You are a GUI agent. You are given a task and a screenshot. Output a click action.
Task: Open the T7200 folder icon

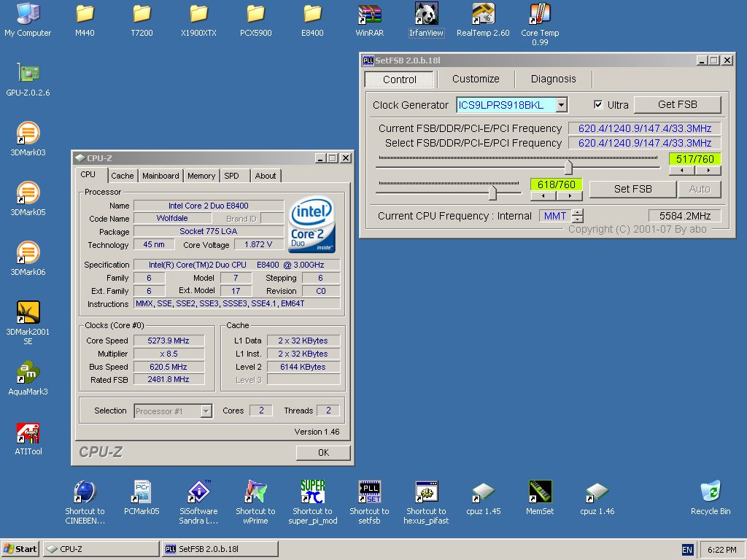[142, 20]
